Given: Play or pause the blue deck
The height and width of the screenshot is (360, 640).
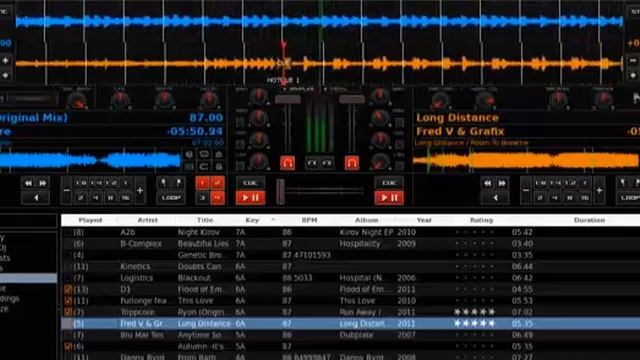Looking at the screenshot, I should [251, 198].
